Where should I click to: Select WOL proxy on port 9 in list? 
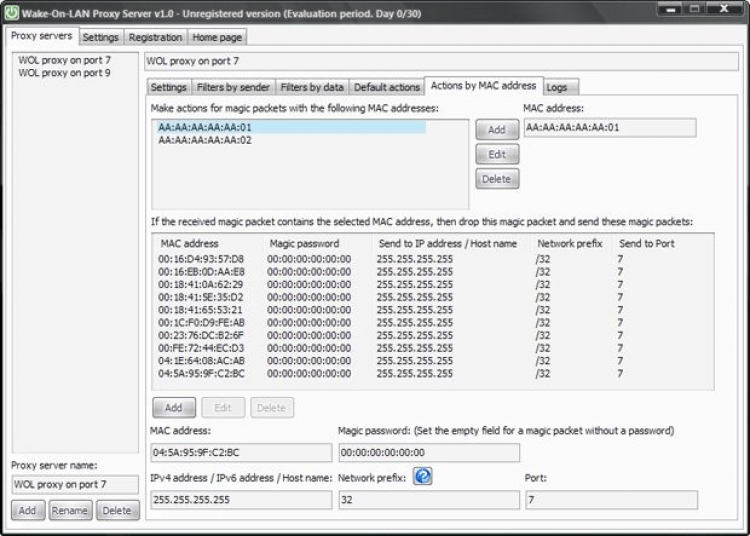[65, 73]
